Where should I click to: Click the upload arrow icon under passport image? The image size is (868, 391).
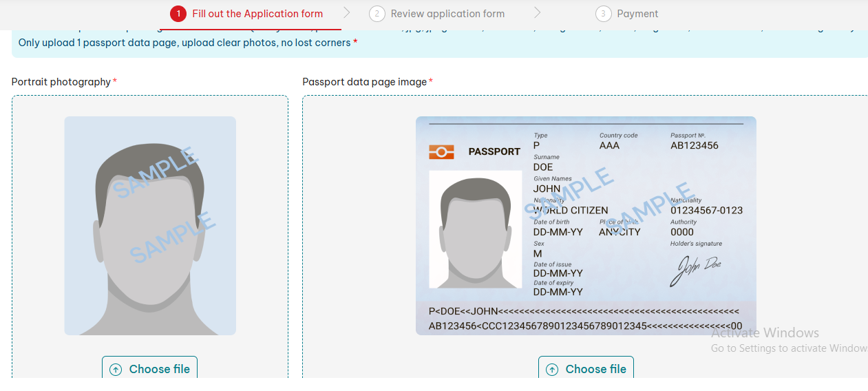[x=552, y=370]
